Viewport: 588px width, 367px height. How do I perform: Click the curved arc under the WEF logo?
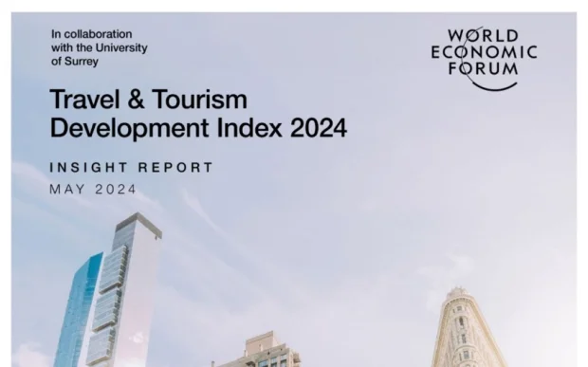pyautogui.click(x=494, y=87)
